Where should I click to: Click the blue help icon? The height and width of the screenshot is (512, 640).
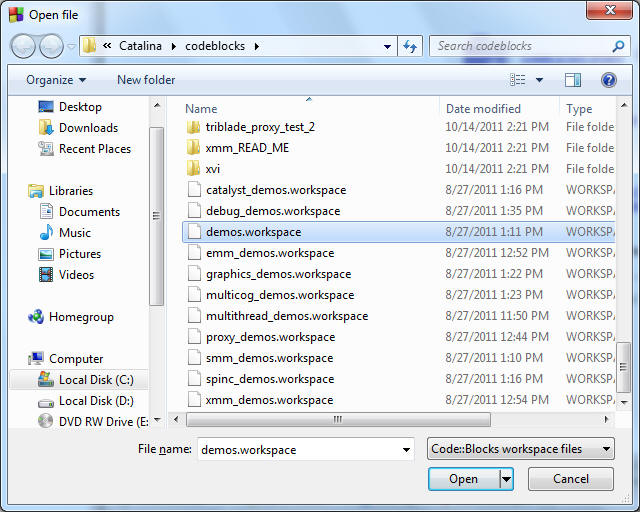click(609, 80)
